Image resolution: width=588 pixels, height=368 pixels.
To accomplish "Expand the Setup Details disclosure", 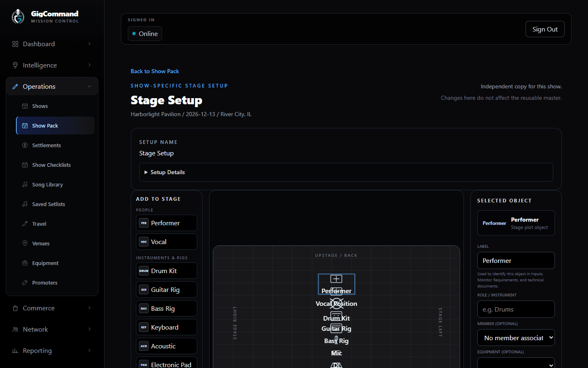I will tap(346, 172).
